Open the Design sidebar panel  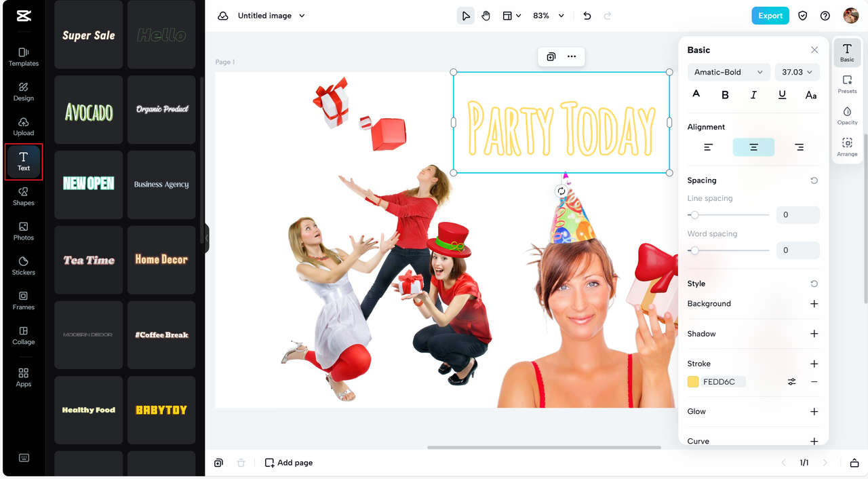[x=24, y=92]
